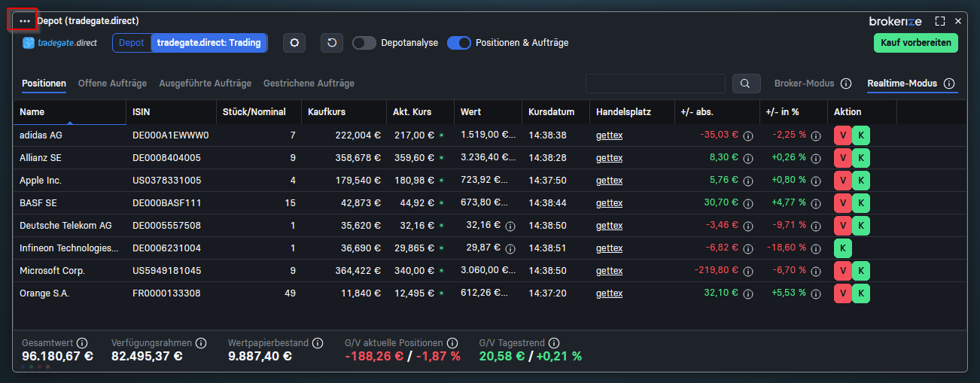Viewport: 980px width, 383px height.
Task: Open G/V Tagestrend info icon
Action: pyautogui.click(x=554, y=343)
